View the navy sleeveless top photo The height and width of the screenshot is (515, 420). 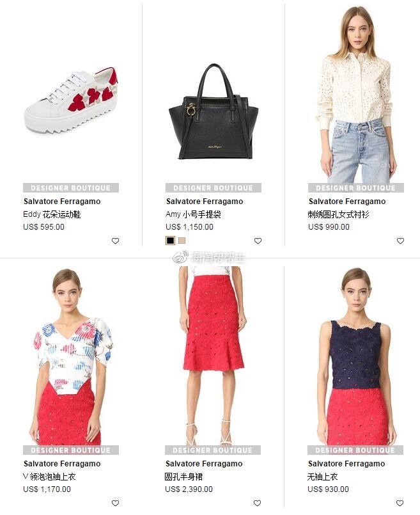pyautogui.click(x=355, y=356)
